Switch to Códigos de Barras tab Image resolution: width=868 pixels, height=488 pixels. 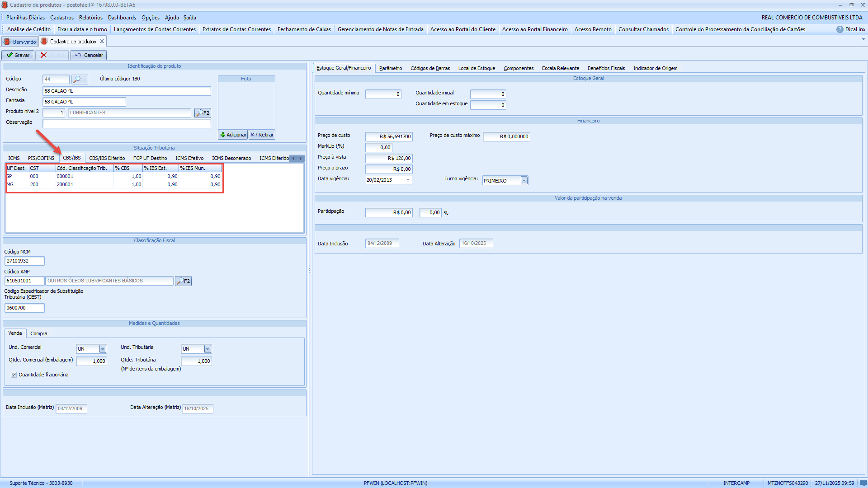coord(430,68)
